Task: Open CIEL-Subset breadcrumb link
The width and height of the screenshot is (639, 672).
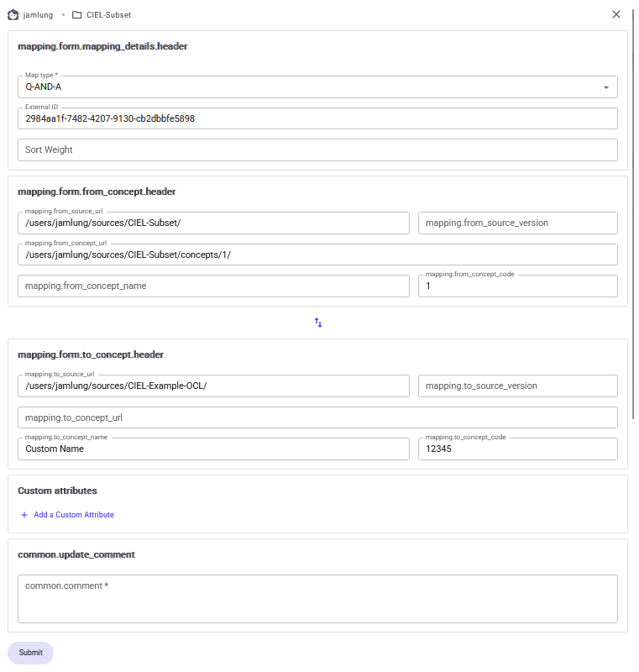Action: tap(108, 15)
